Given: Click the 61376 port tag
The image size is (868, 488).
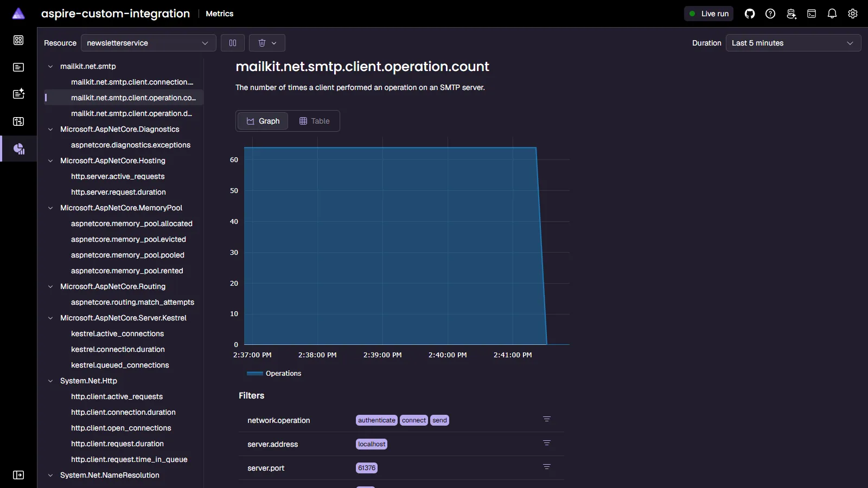Looking at the screenshot, I should (x=367, y=468).
